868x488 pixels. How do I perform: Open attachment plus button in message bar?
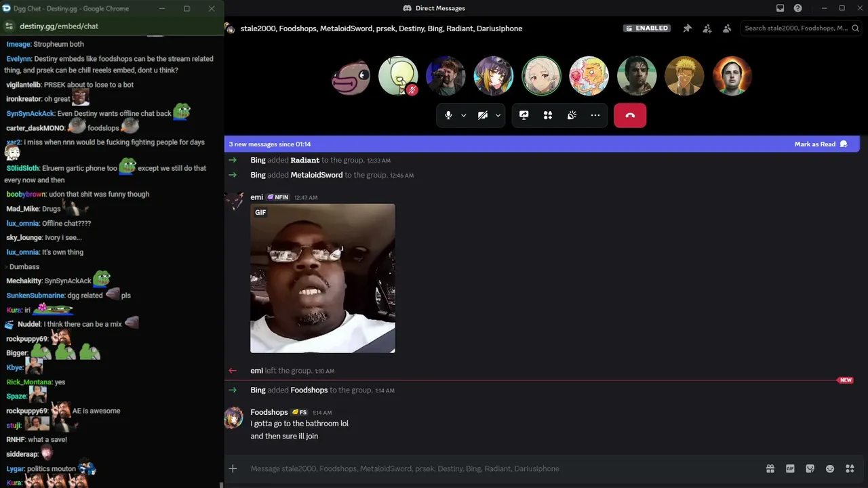(x=233, y=468)
